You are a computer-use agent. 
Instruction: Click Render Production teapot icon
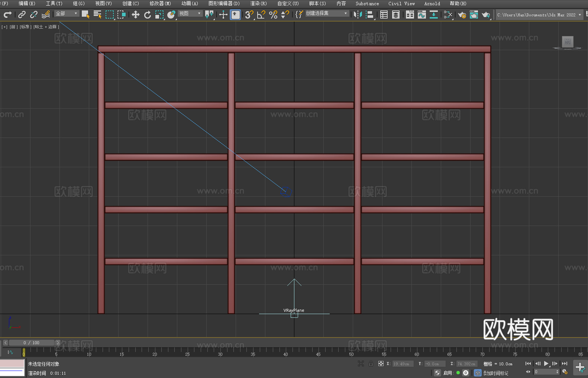pyautogui.click(x=486, y=14)
